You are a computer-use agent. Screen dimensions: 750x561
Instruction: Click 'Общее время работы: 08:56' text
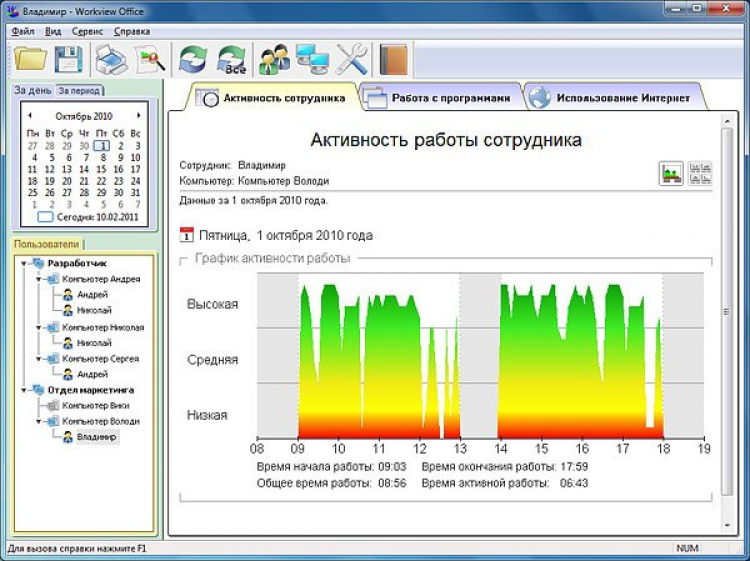(x=331, y=483)
